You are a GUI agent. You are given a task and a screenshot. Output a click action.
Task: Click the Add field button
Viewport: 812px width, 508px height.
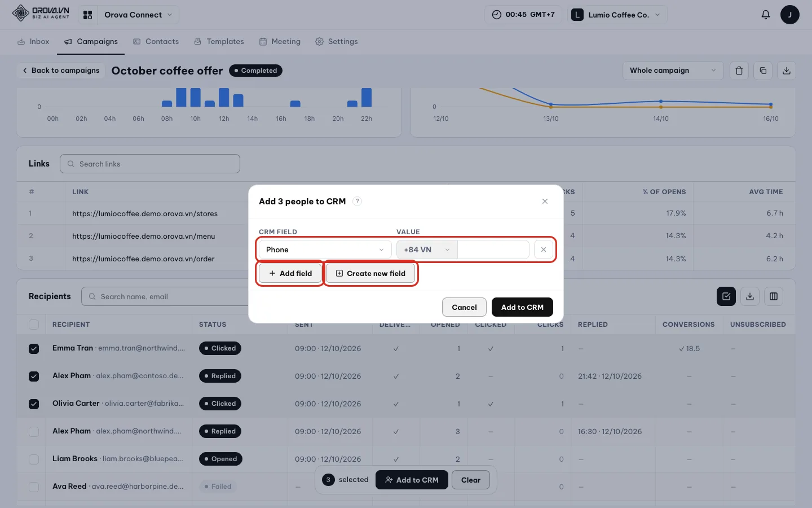point(290,273)
